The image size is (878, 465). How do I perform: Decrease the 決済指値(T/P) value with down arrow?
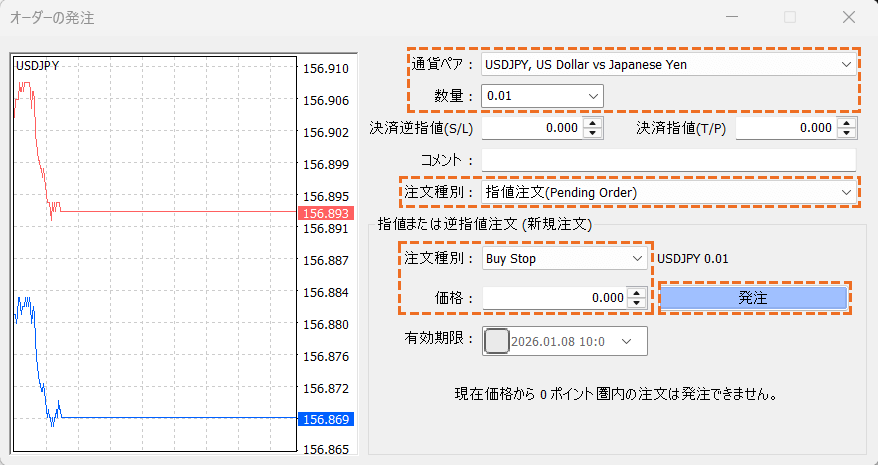847,133
